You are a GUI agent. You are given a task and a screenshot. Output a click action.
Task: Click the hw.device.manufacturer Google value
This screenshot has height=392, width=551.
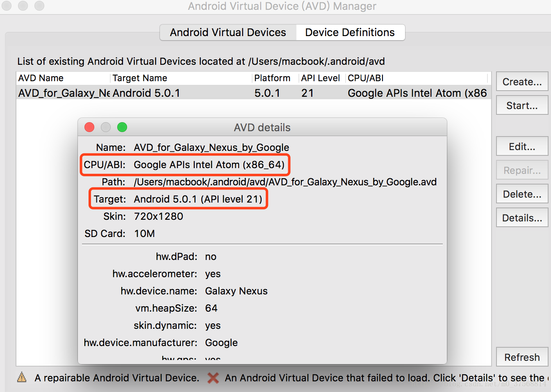[x=221, y=343]
